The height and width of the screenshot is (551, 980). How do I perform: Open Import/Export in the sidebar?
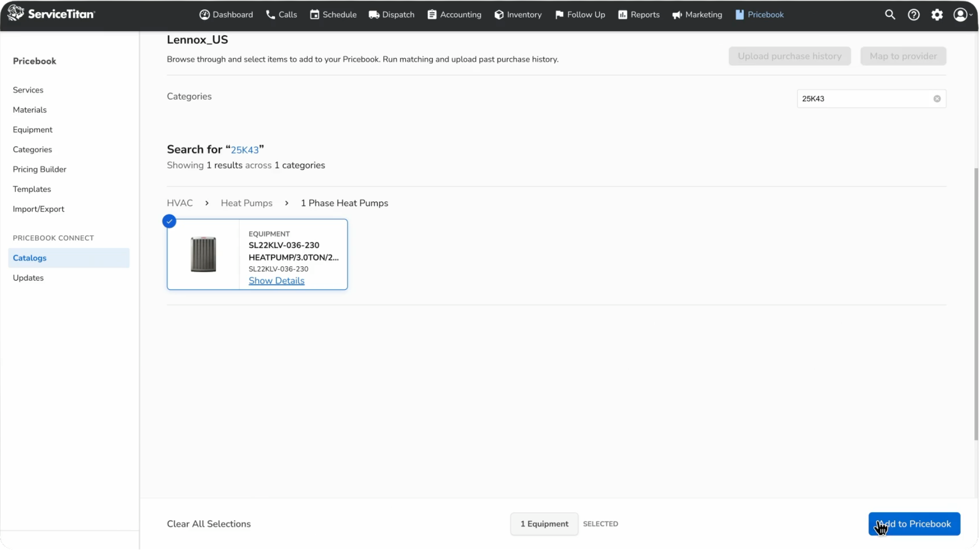[x=38, y=210]
